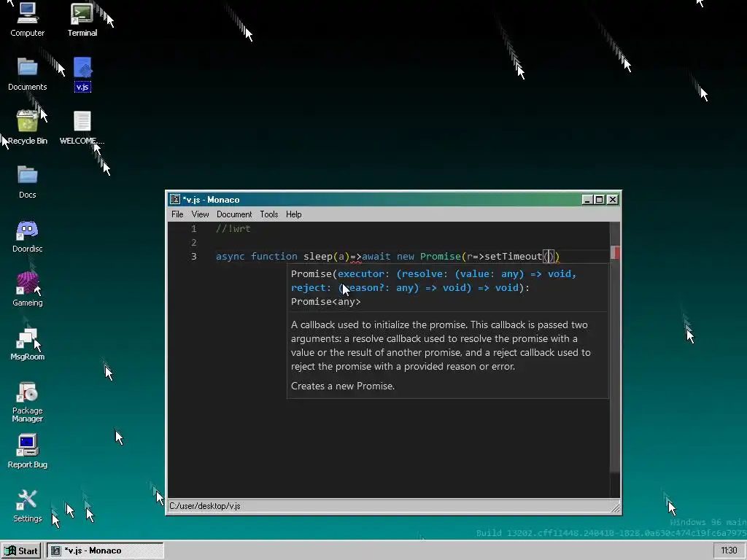747x560 pixels.
Task: Click the 11:30 taskbar clock
Action: click(729, 551)
